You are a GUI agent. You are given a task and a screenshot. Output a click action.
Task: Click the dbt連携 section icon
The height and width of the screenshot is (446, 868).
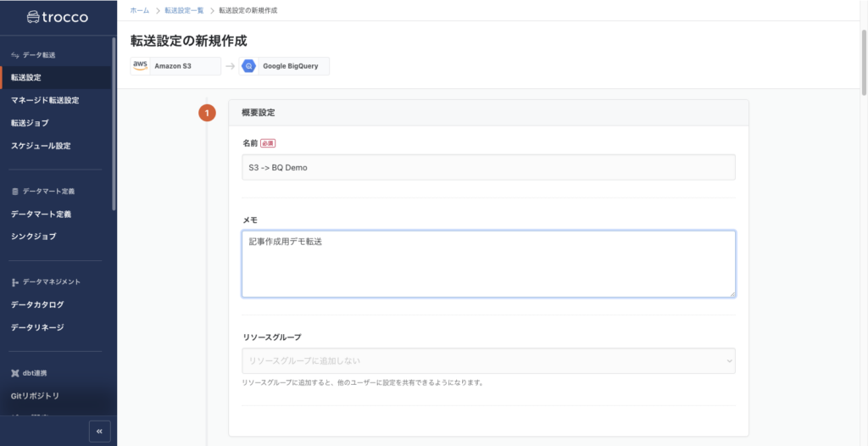coord(14,373)
